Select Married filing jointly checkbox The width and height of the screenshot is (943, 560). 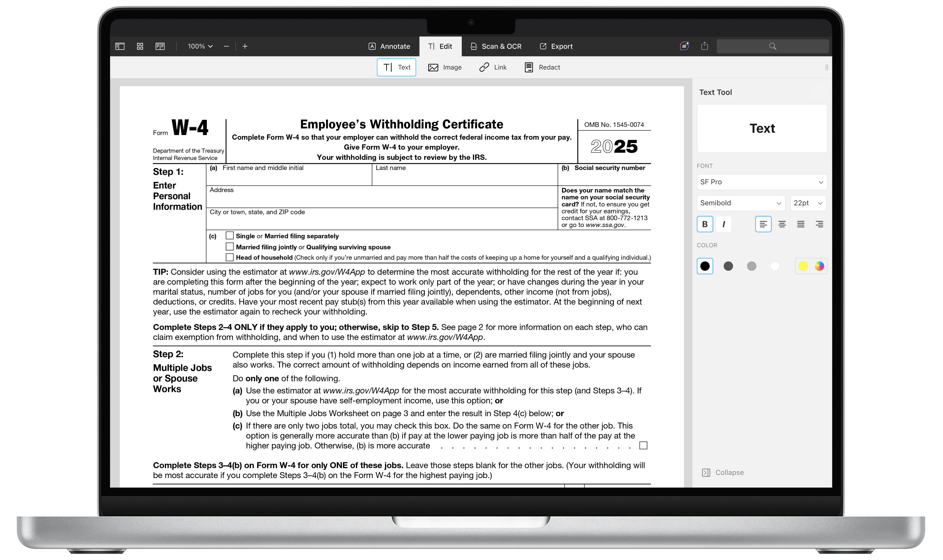pos(229,247)
